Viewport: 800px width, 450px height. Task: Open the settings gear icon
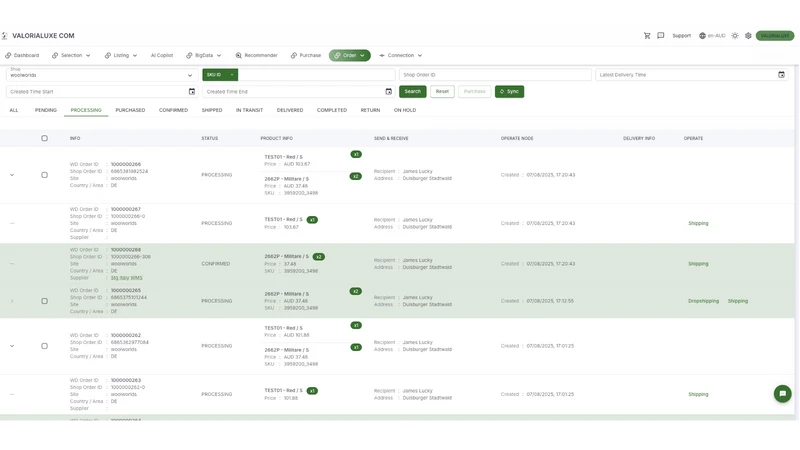click(x=748, y=36)
